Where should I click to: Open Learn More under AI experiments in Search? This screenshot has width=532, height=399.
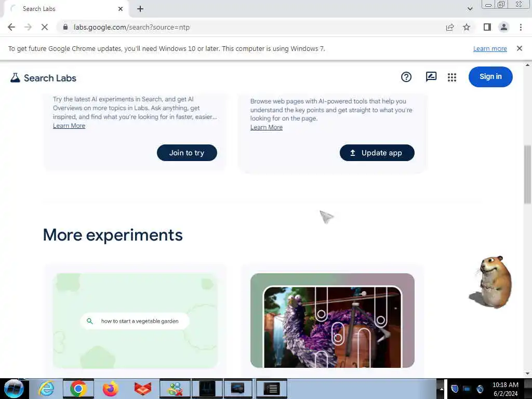click(x=69, y=126)
